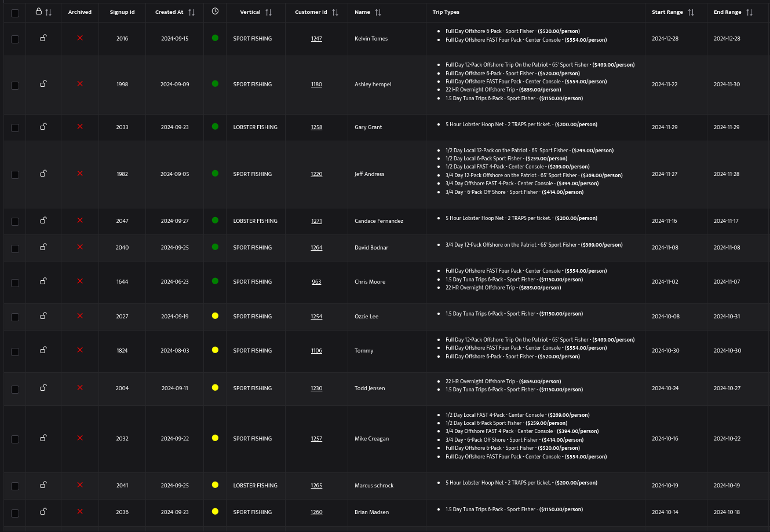Tick the checkbox for Ozzie Lee row
This screenshot has width=770, height=532.
(x=15, y=317)
